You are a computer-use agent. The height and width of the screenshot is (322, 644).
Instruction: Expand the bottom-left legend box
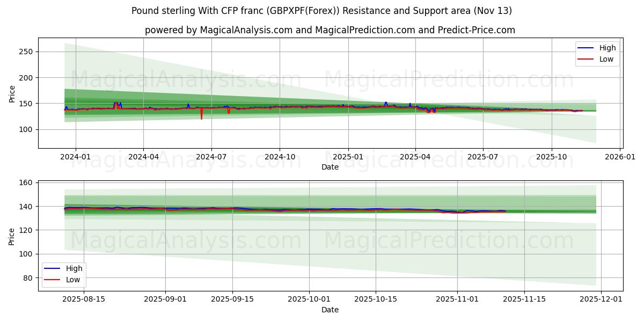[x=64, y=274]
